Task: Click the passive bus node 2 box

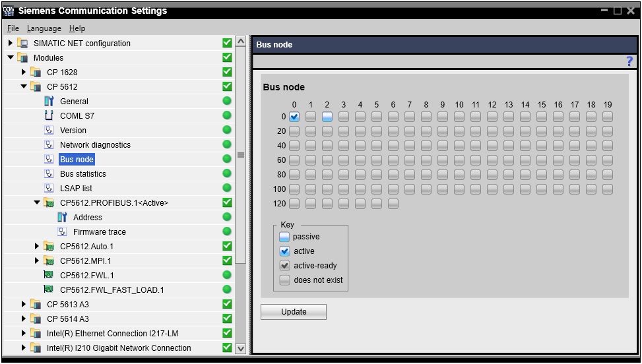Action: coord(327,117)
